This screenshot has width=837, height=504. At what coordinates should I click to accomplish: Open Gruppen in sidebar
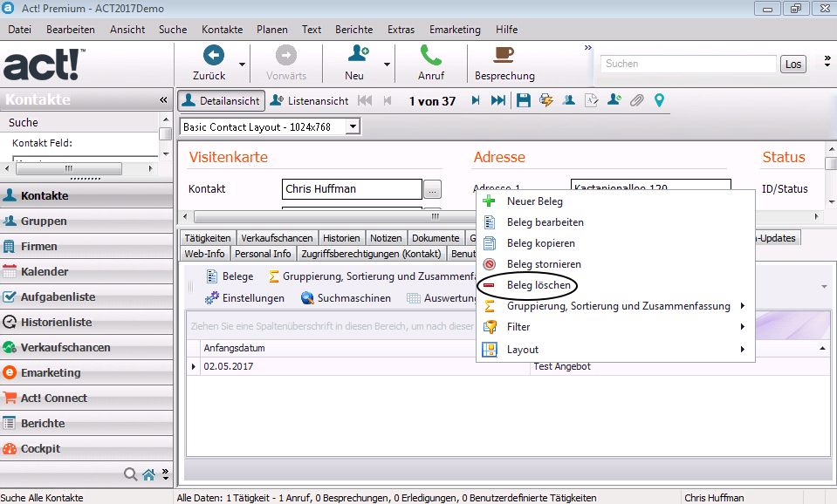tap(86, 221)
